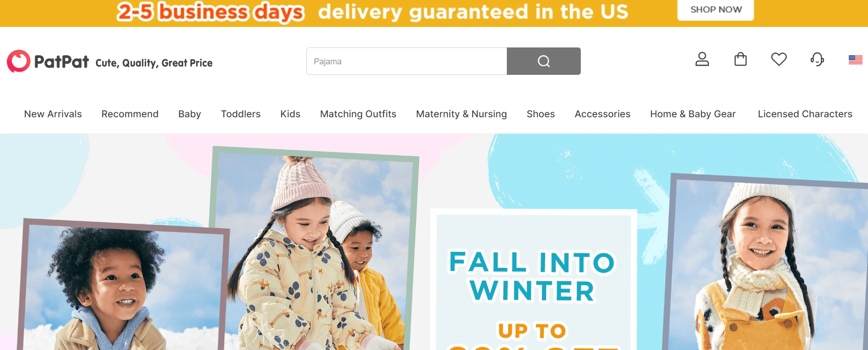Open the user account icon
The width and height of the screenshot is (868, 350).
tap(702, 59)
